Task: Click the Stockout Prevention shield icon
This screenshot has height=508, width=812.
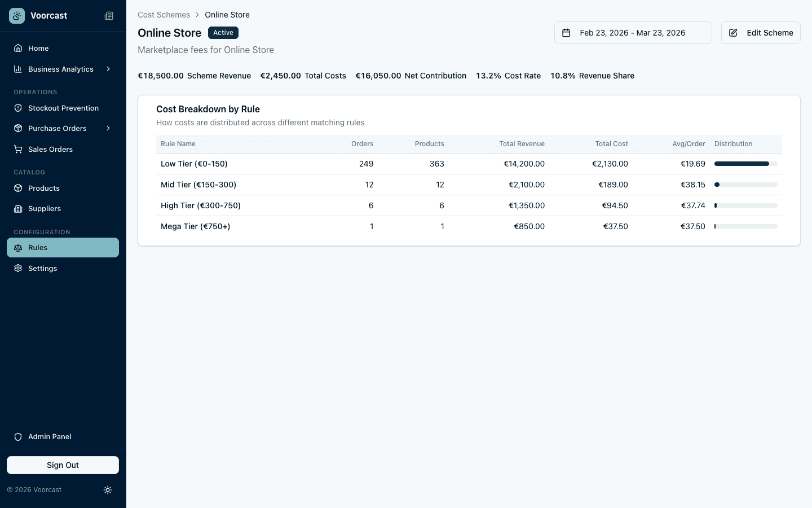Action: click(18, 108)
